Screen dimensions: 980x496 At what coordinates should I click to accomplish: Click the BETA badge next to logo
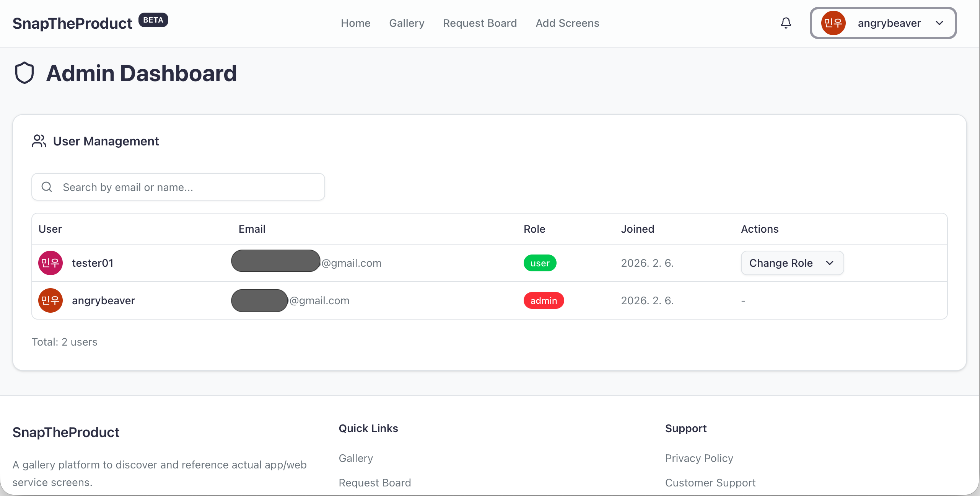(153, 20)
